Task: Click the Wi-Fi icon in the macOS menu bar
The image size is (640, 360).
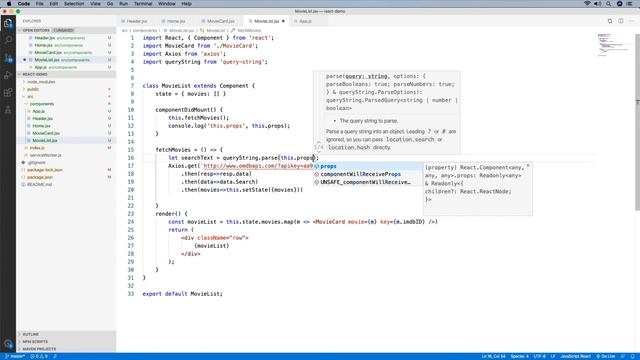Action: pos(587,4)
